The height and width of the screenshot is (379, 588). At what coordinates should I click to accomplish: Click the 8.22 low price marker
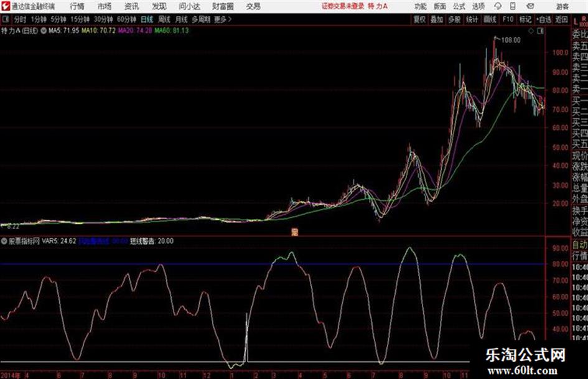(x=12, y=227)
